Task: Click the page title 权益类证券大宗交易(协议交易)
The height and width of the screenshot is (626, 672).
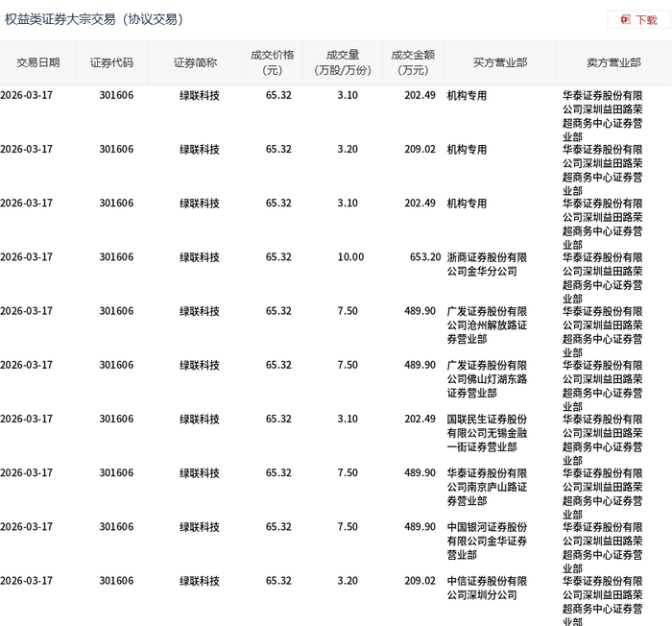Action: pos(94,19)
